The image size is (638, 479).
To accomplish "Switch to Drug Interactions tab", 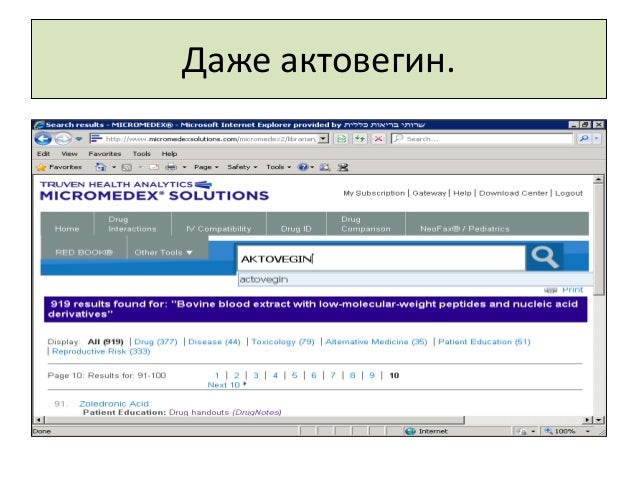I will 133,224.
